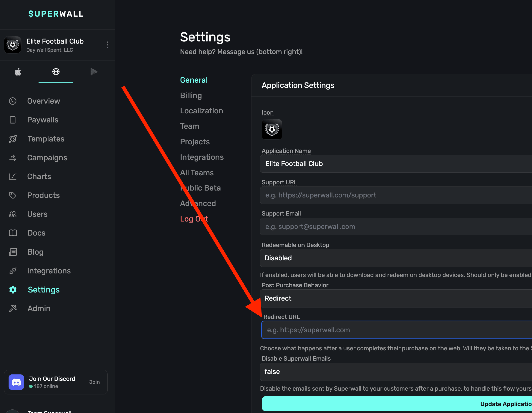Open Campaigns from the sidebar
The width and height of the screenshot is (532, 413).
[x=47, y=158]
